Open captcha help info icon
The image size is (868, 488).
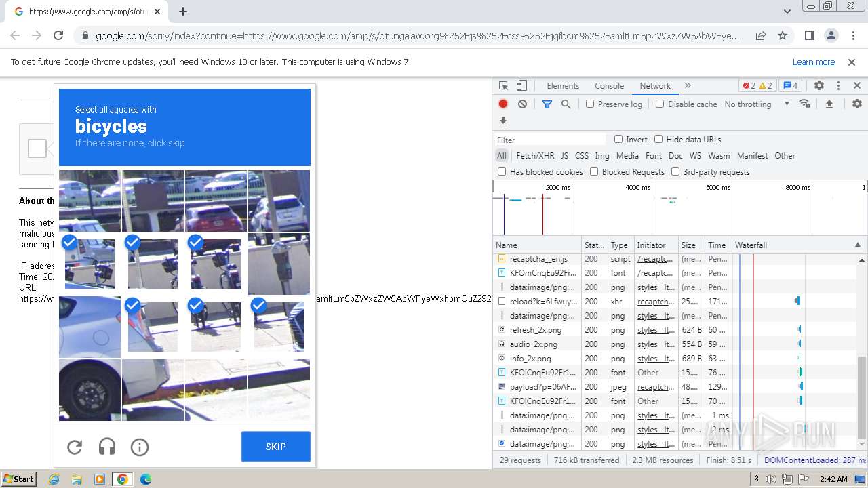tap(140, 447)
